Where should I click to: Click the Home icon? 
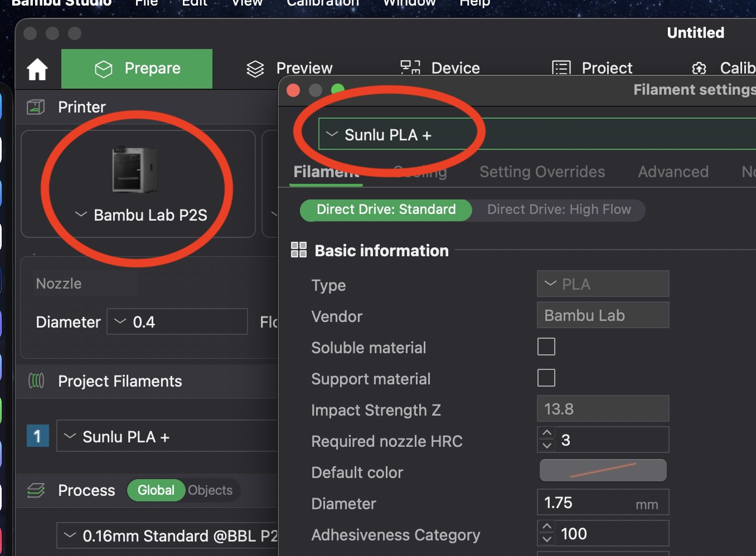[x=37, y=69]
